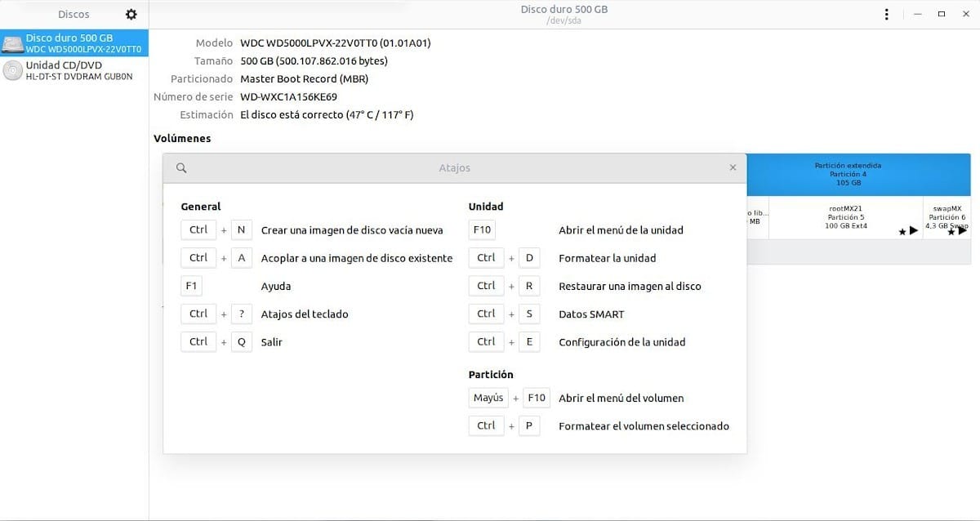Click the hard disk icon in sidebar

pos(12,43)
